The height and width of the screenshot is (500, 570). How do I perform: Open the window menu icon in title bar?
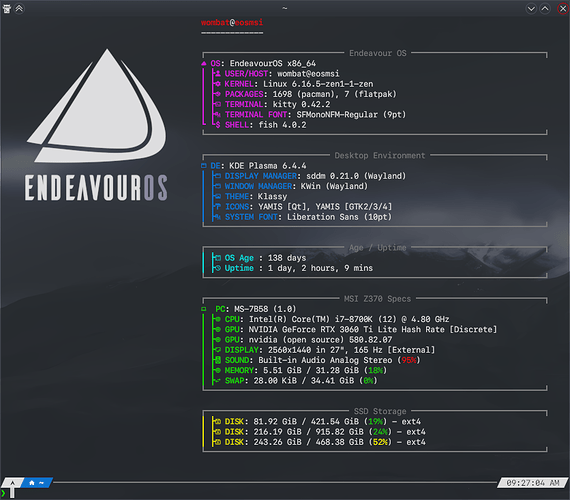[x=7, y=8]
